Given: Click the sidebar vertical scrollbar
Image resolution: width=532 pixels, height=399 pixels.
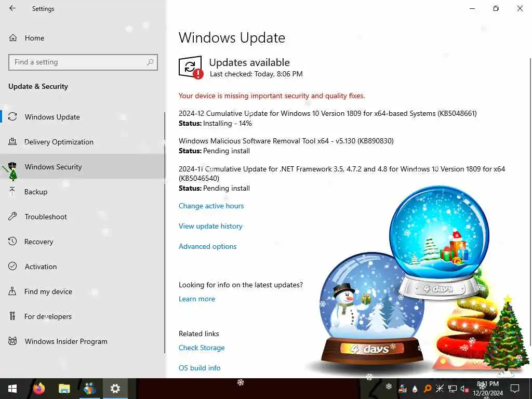Looking at the screenshot, I should 165,233.
